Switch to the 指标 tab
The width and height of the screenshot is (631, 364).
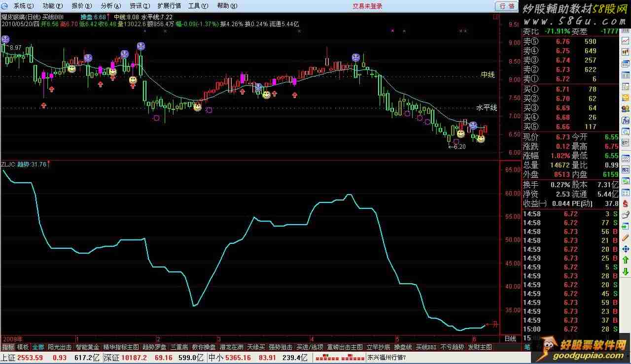click(x=8, y=347)
